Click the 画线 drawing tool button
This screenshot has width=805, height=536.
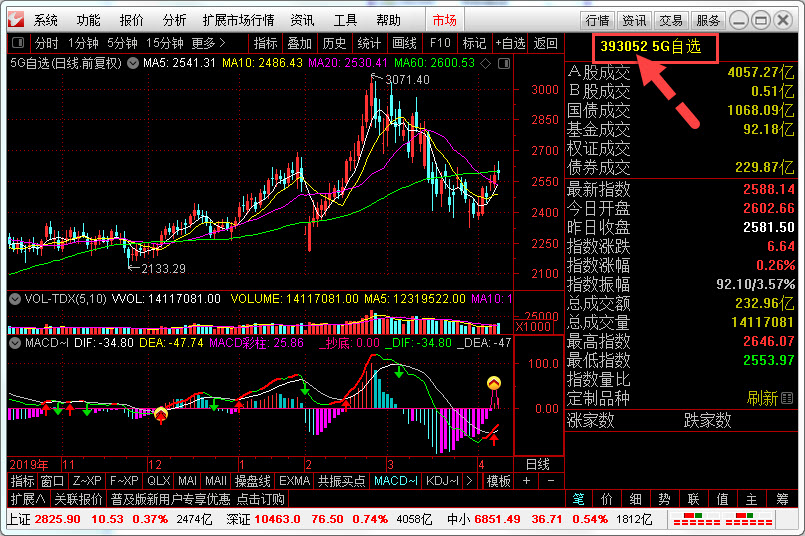405,43
